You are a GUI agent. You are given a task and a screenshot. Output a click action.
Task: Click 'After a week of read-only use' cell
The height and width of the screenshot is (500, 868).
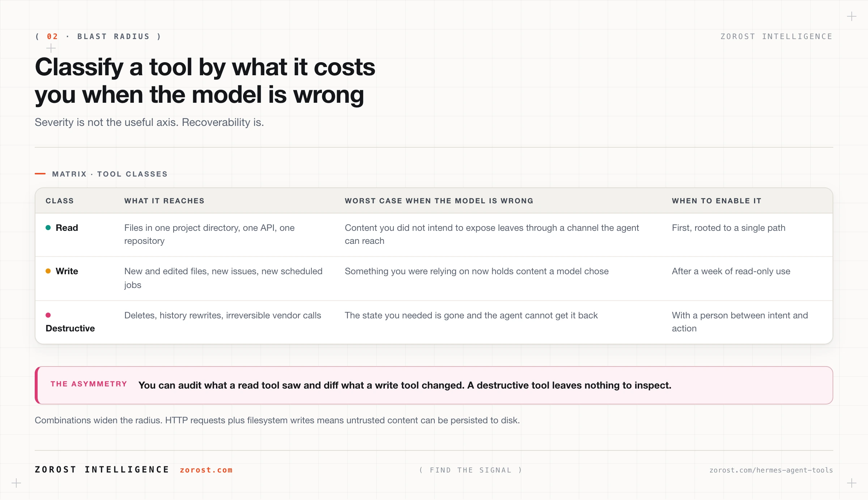pyautogui.click(x=731, y=271)
